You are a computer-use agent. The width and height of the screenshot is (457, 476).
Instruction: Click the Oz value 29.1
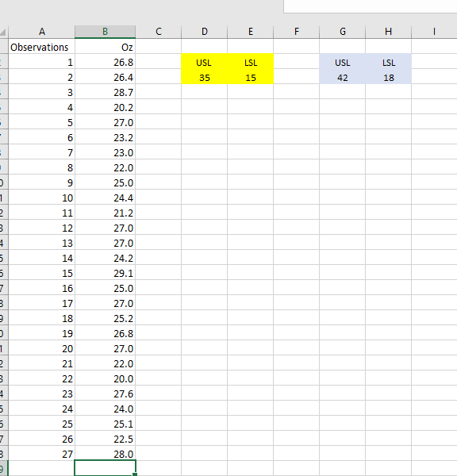pos(105,273)
